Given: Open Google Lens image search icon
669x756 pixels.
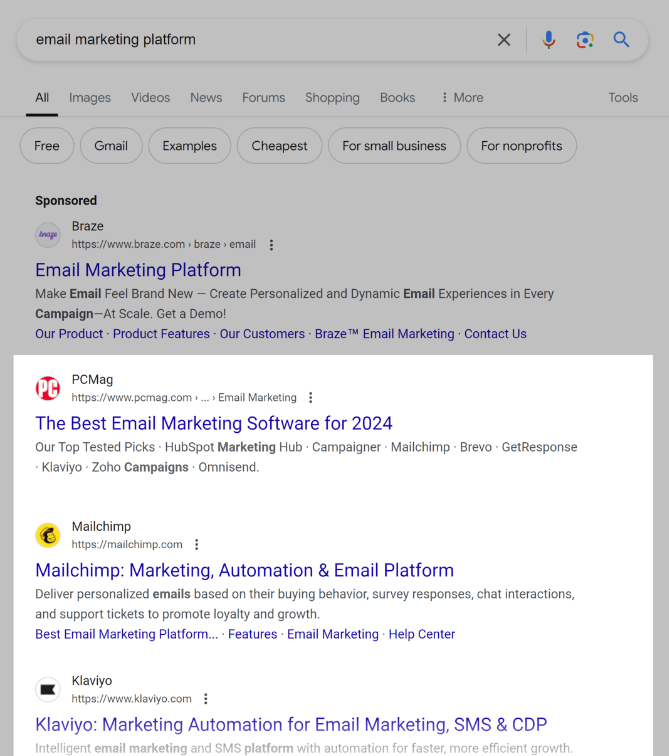Looking at the screenshot, I should pyautogui.click(x=585, y=40).
